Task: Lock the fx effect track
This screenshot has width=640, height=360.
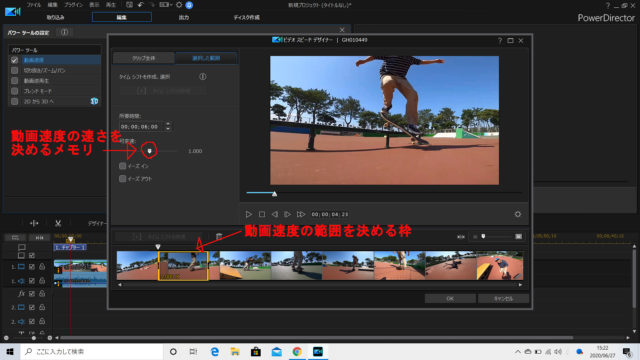Action: tap(42, 293)
